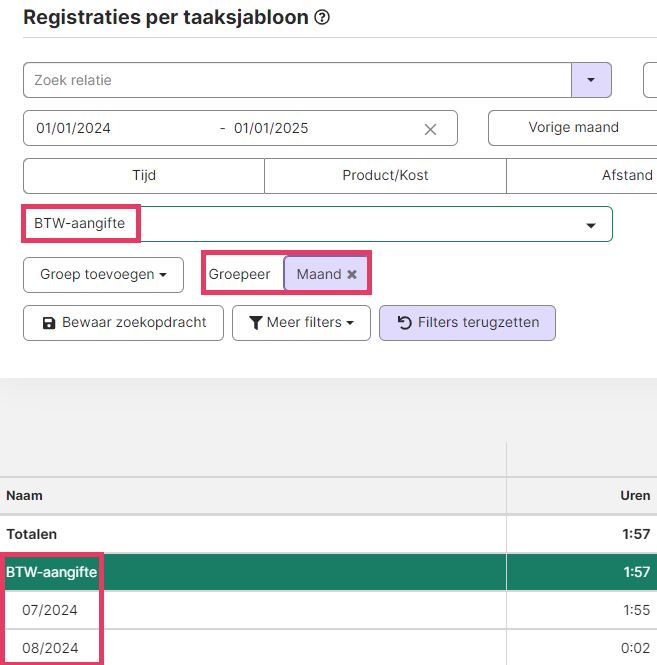The image size is (657, 665).
Task: Expand the BTW-aangifte template dropdown
Action: click(x=591, y=225)
